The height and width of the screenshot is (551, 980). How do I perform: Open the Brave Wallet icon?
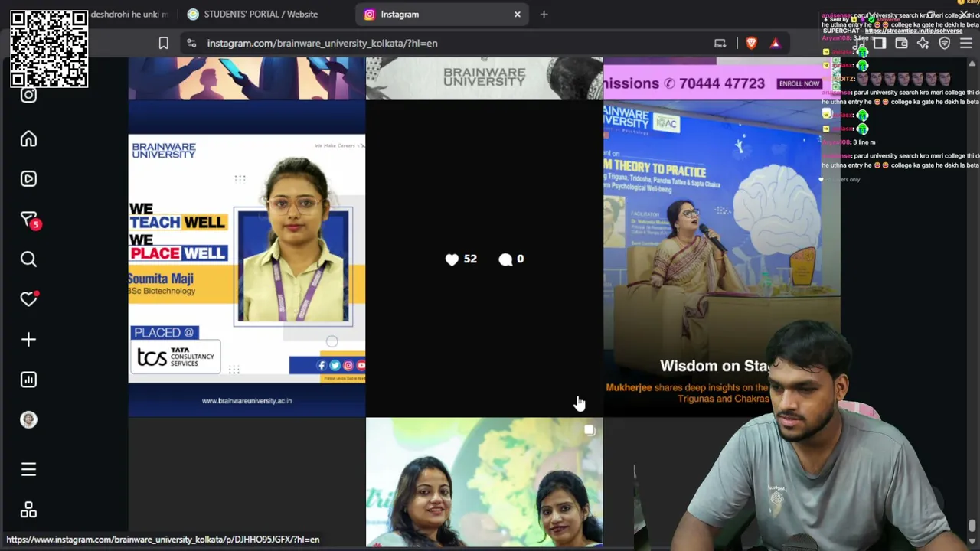pyautogui.click(x=901, y=44)
